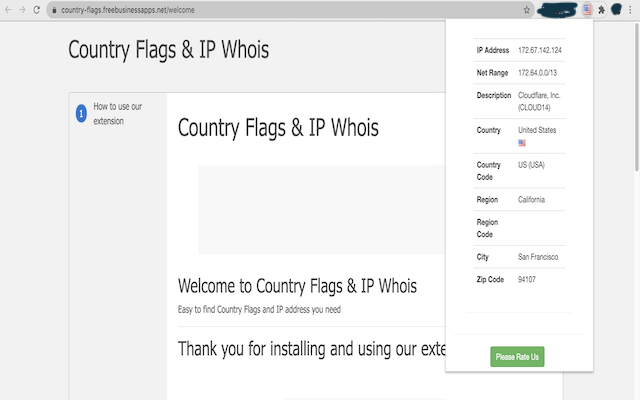640x400 pixels.
Task: Click the 'US (USA)' country code value
Action: coord(531,165)
